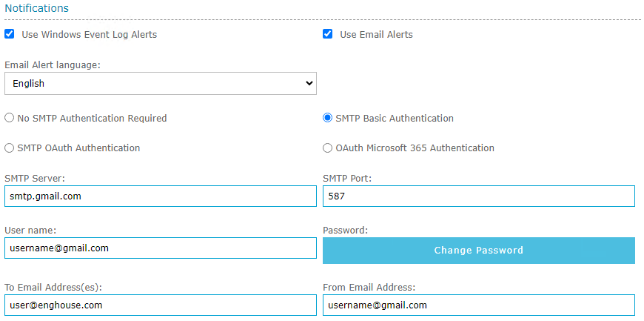Image resolution: width=644 pixels, height=321 pixels.
Task: Choose OAuth Microsoft 365 Authentication option
Action: pos(327,148)
